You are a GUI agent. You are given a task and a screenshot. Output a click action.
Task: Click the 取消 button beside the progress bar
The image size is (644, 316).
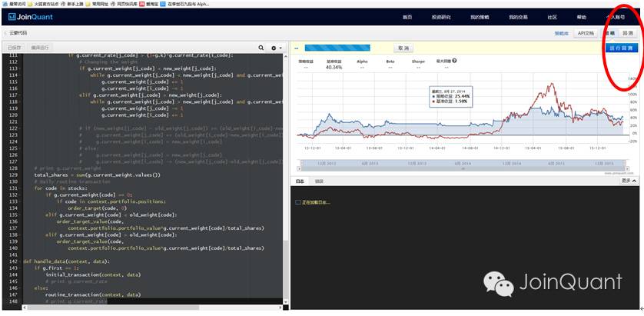(403, 48)
